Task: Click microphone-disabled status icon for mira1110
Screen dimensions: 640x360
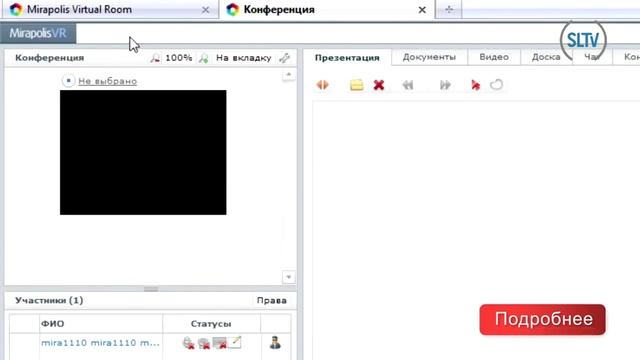Action: coord(188,343)
